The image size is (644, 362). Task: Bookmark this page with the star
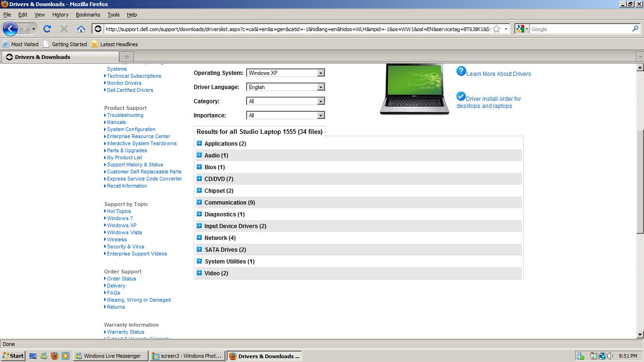pyautogui.click(x=496, y=29)
